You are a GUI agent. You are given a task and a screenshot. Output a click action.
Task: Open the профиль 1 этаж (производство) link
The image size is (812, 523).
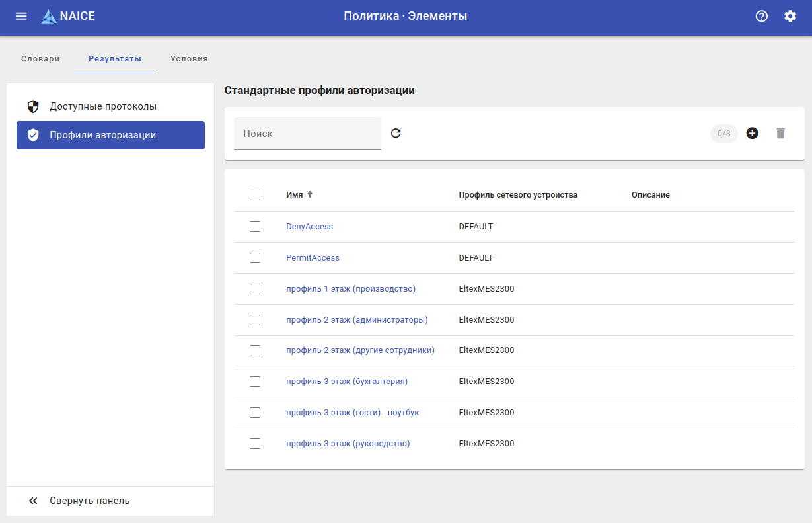pos(350,289)
